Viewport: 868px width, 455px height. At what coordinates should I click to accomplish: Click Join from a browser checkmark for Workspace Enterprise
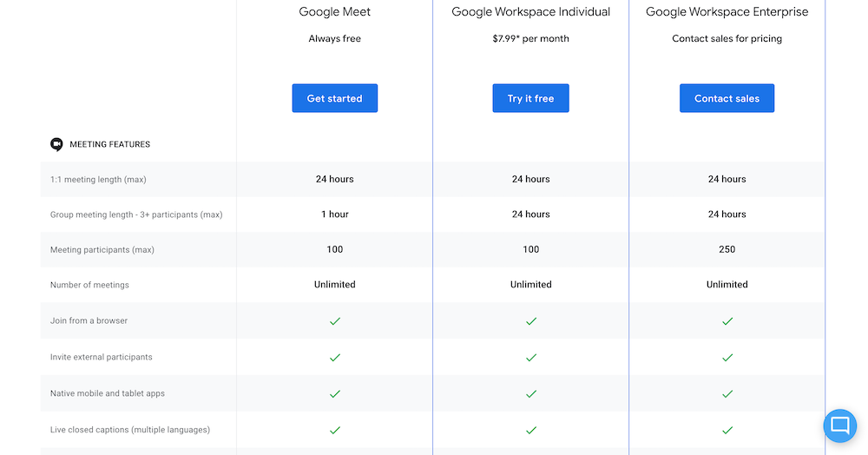pos(727,321)
